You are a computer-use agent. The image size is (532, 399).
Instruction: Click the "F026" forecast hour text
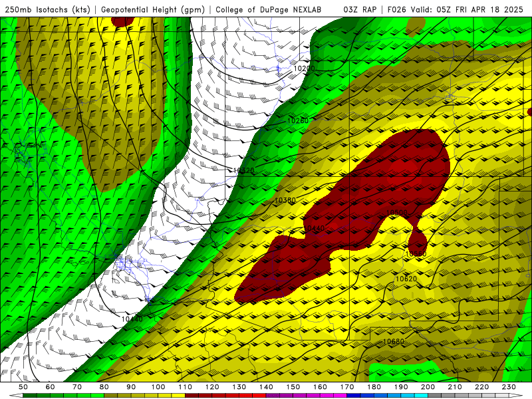pos(396,10)
